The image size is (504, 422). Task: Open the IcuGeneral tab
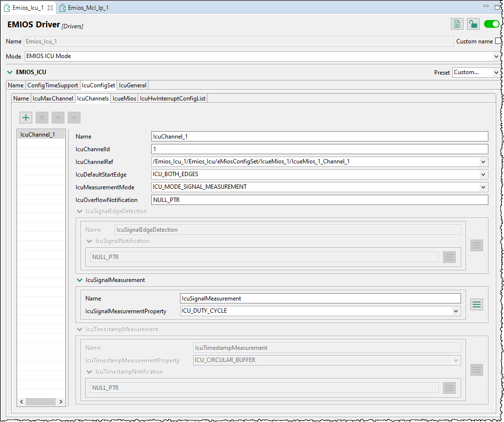point(132,85)
